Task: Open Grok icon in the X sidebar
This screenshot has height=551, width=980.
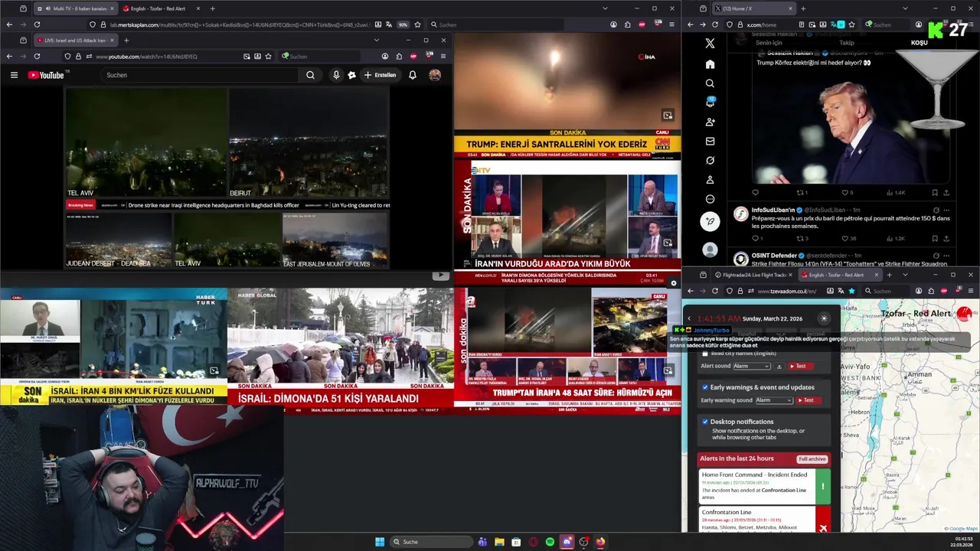Action: [x=710, y=161]
